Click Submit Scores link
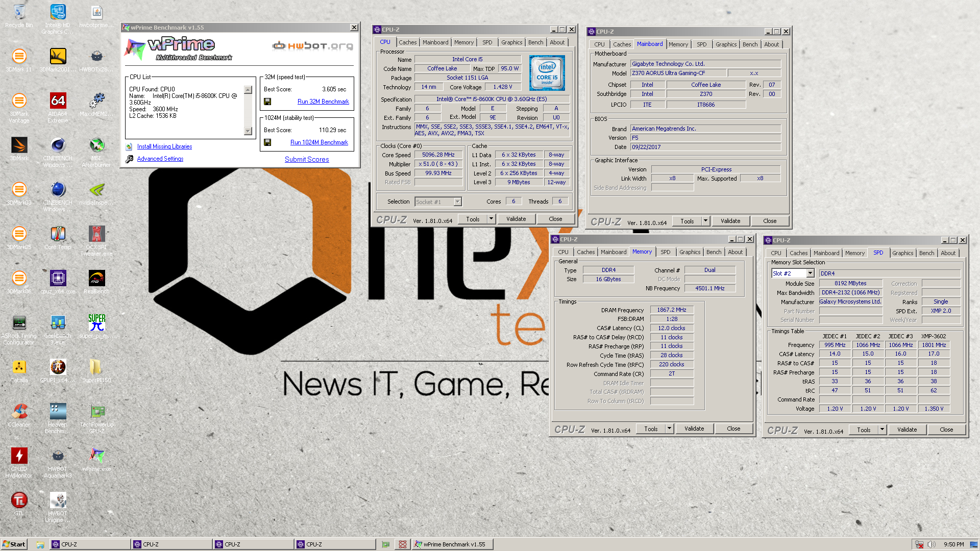Image resolution: width=980 pixels, height=551 pixels. click(307, 159)
